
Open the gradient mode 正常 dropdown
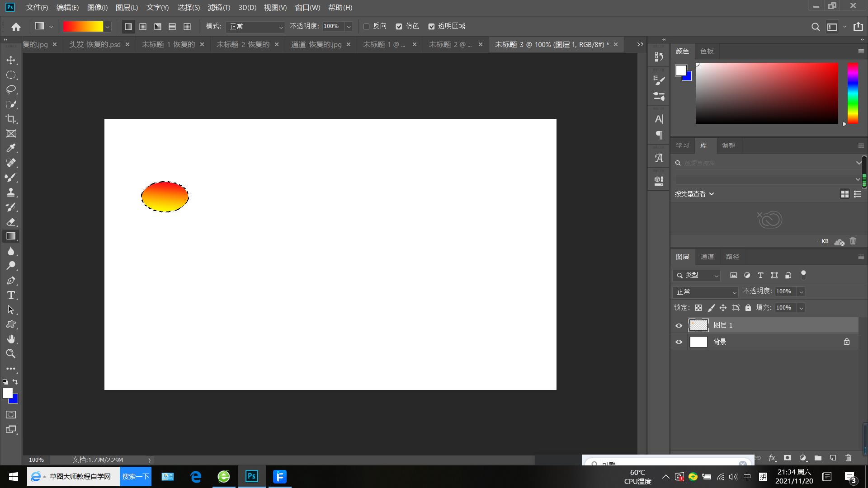point(255,27)
